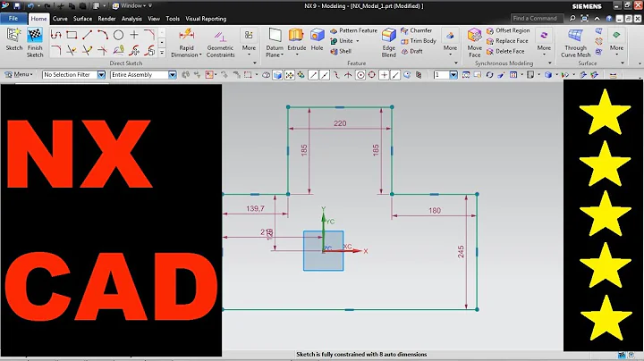644x361 pixels.
Task: Select the 245 dimension in the sketch
Action: (x=461, y=252)
